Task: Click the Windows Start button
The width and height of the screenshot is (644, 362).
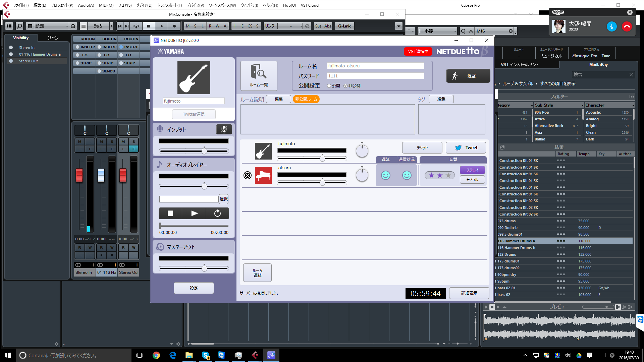Action: pos(8,355)
